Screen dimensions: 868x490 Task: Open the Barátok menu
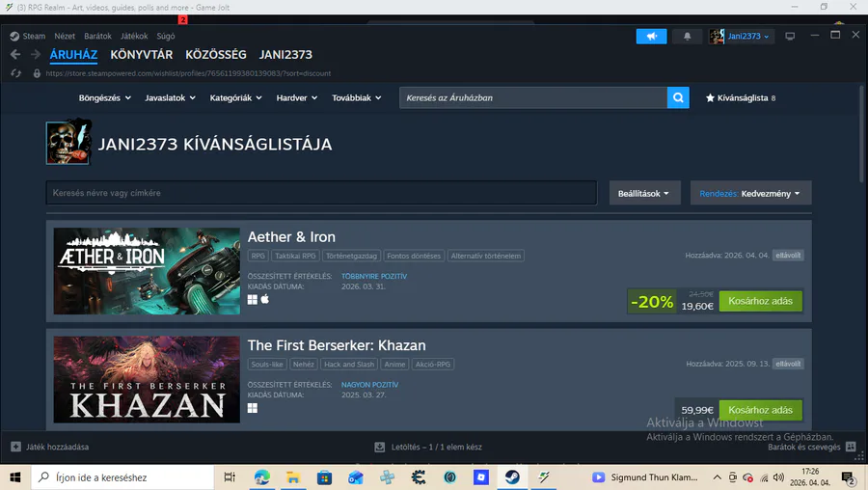[x=97, y=36]
